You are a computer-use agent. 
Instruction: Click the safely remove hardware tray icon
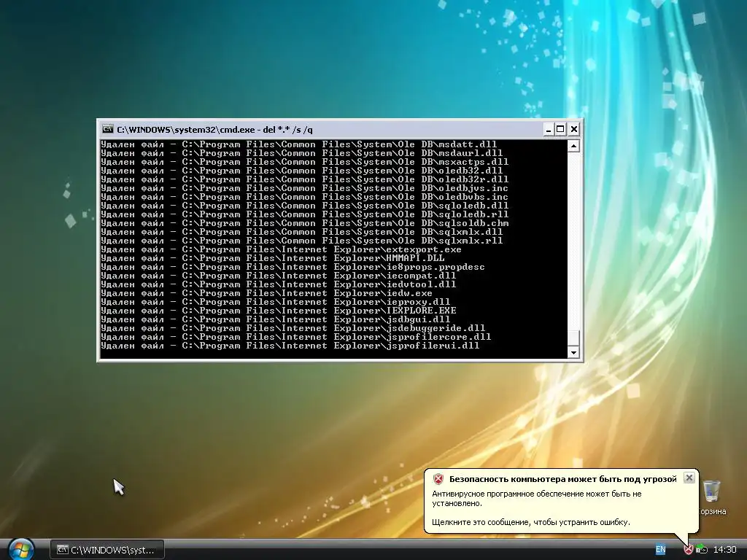[x=701, y=550]
